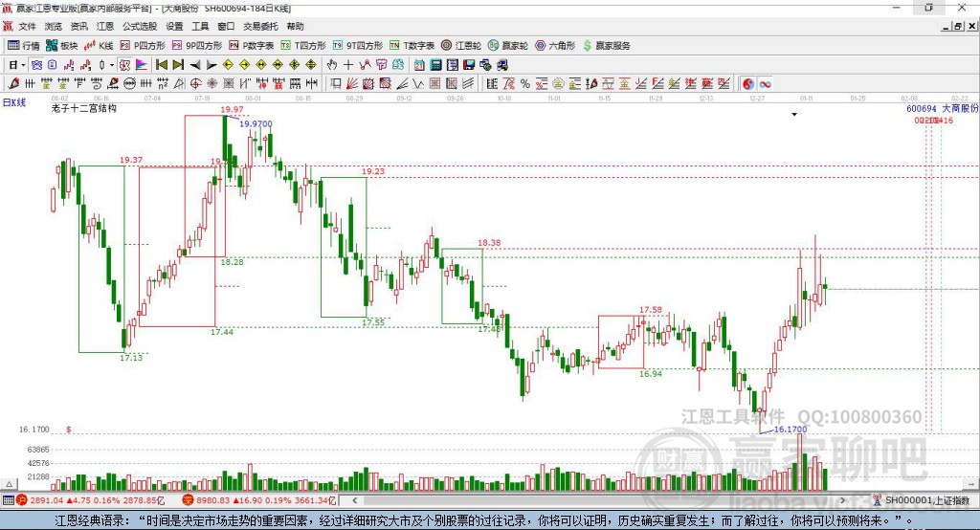980x530 pixels.
Task: Click the 板块 sector button
Action: [x=62, y=46]
